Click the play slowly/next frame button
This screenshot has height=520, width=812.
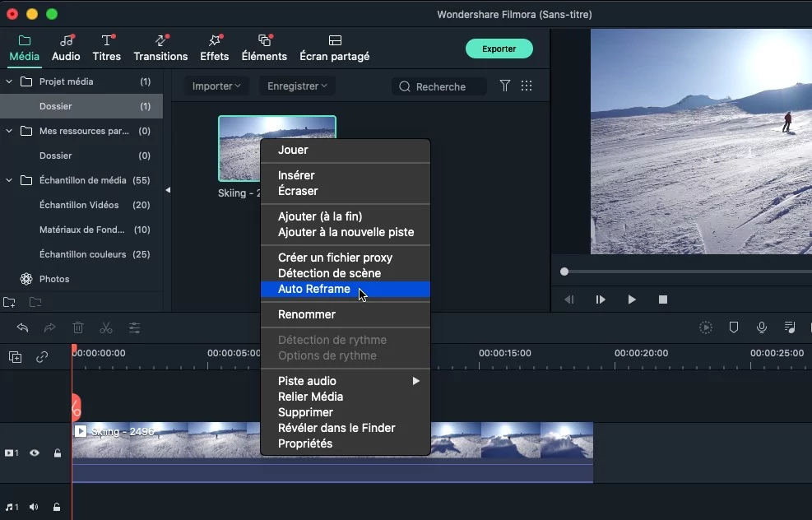601,299
